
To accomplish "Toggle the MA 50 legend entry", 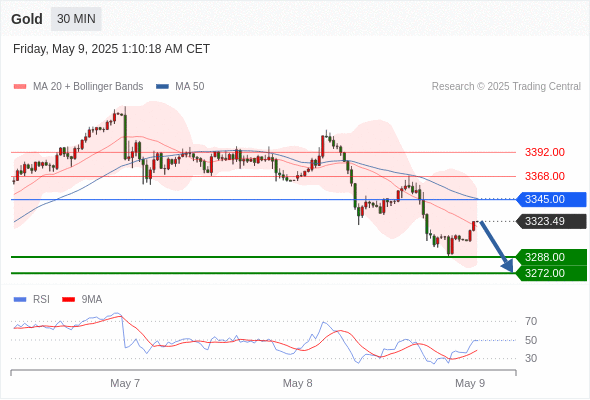I will [180, 87].
